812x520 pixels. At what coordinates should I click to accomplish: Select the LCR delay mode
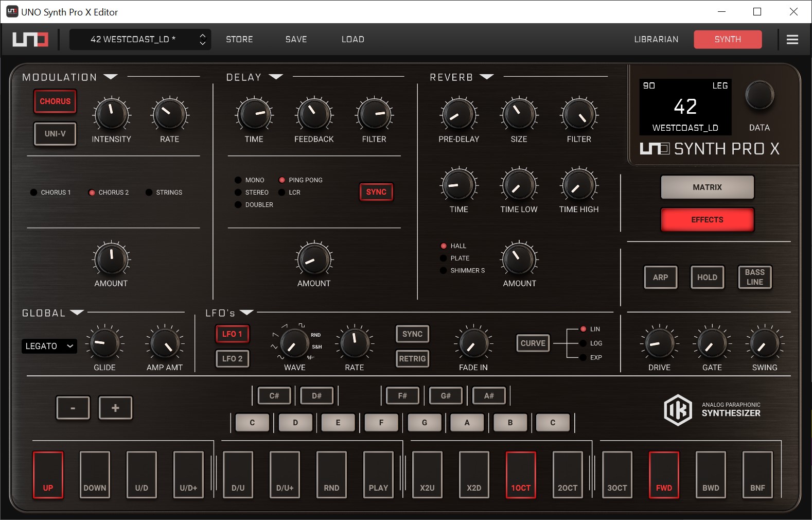[289, 193]
